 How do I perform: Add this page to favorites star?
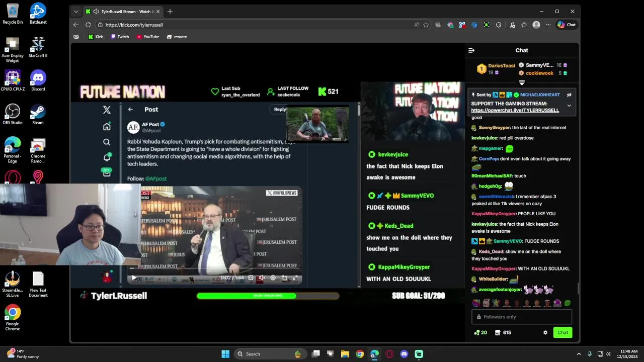coord(426,25)
